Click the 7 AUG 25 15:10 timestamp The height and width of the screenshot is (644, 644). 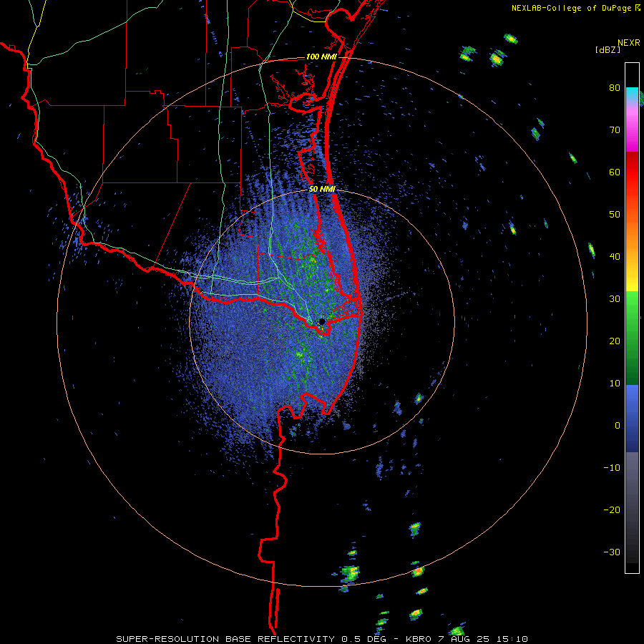click(x=483, y=639)
